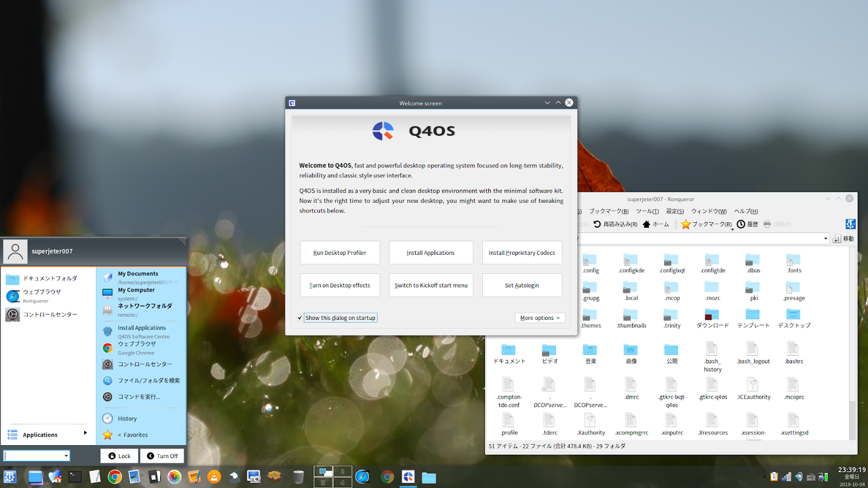Screen dimensions: 868x488
Task: Open the start menu launcher icon
Action: tap(10, 477)
